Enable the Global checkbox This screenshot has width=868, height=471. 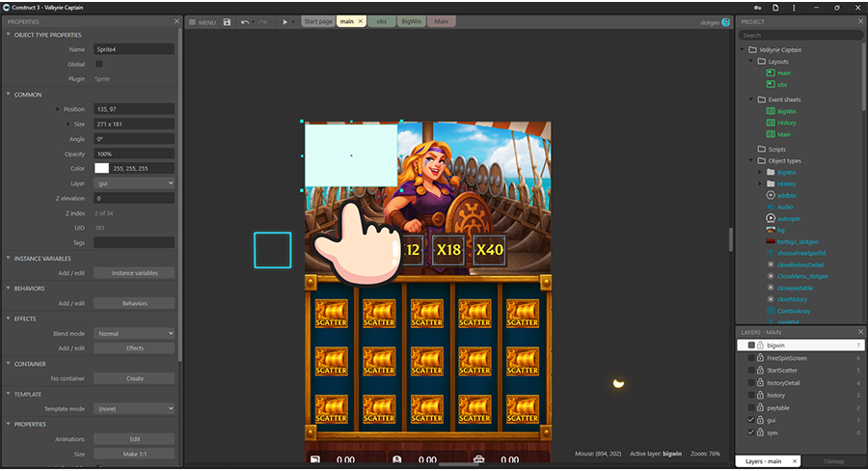(x=99, y=64)
